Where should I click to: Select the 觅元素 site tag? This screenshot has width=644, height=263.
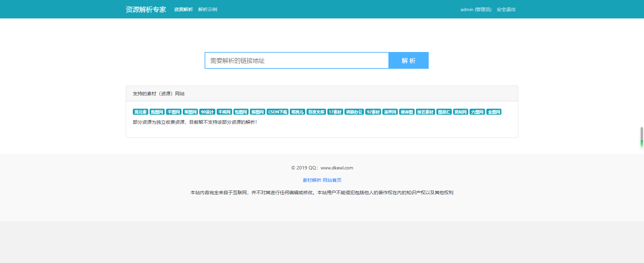(x=140, y=112)
